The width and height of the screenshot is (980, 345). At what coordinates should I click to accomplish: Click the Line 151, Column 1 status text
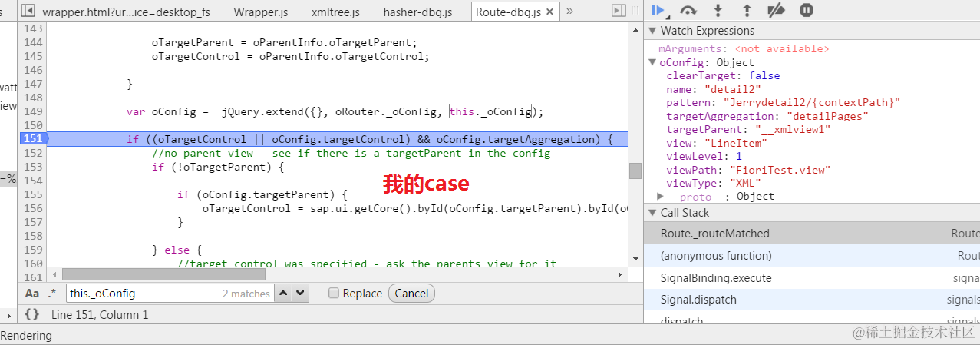pyautogui.click(x=100, y=314)
